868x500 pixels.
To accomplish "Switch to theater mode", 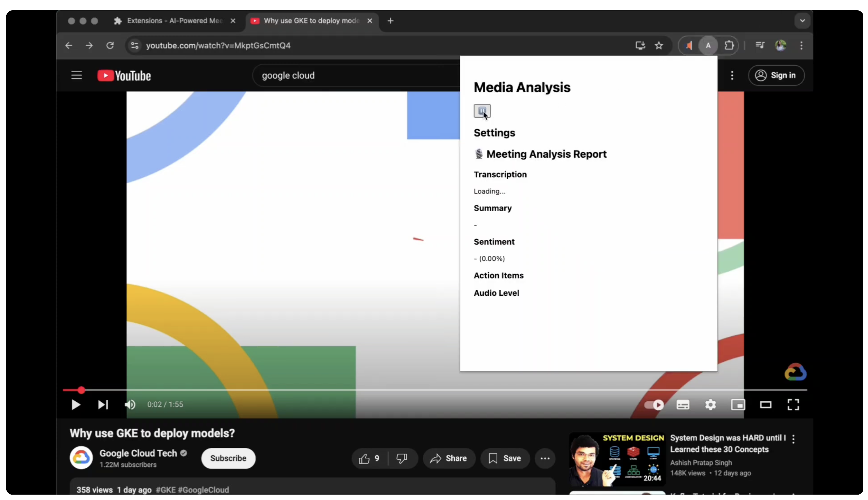I will point(765,405).
